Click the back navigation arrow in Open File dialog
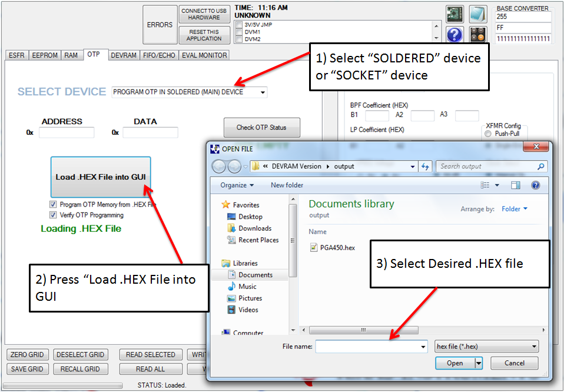The height and width of the screenshot is (392, 564). 219,166
